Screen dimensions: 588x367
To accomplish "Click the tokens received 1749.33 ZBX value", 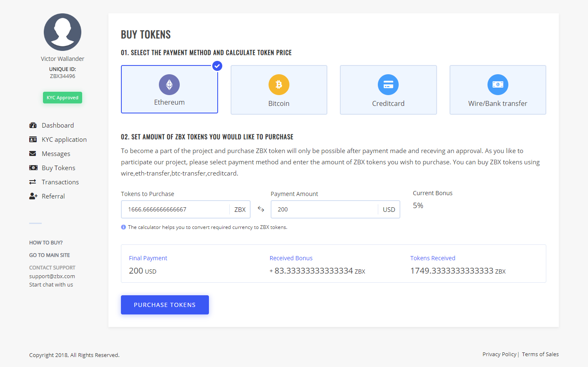I will point(458,271).
